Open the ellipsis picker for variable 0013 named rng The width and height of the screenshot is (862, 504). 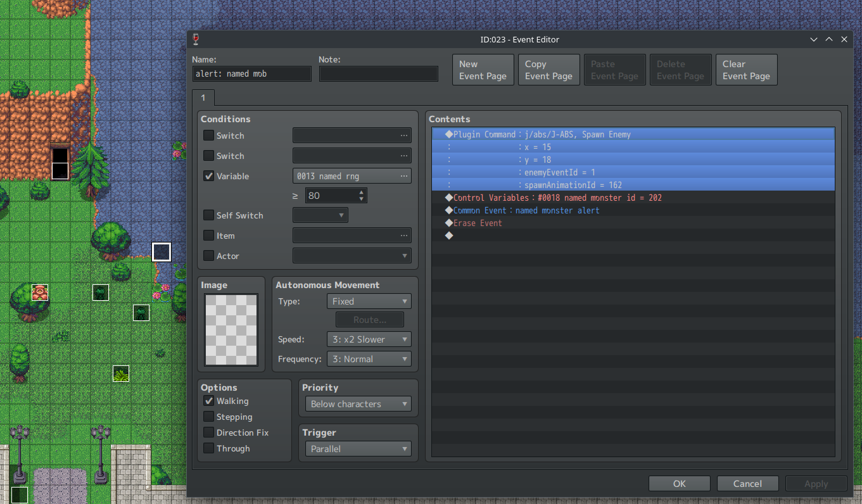(404, 176)
